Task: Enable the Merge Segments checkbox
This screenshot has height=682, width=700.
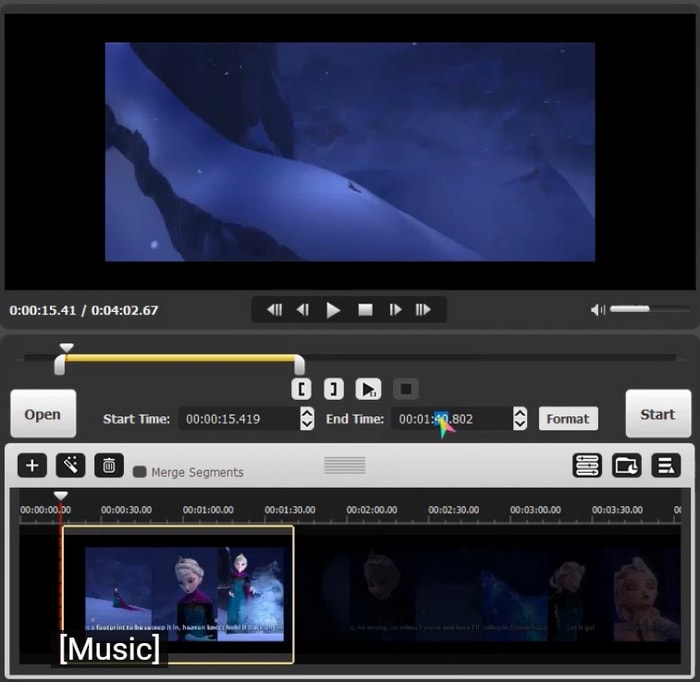Action: [x=140, y=472]
